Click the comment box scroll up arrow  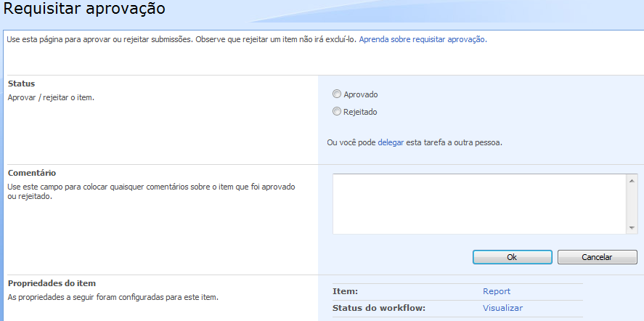(631, 181)
